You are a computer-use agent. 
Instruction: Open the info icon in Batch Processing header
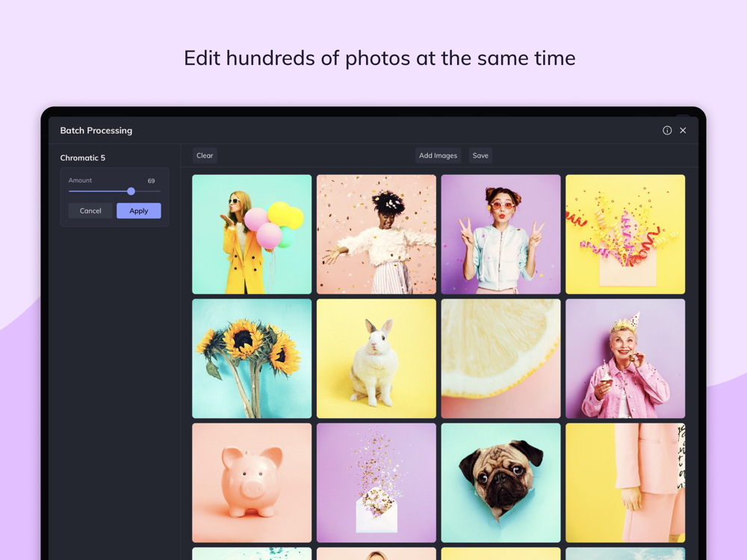click(x=667, y=131)
